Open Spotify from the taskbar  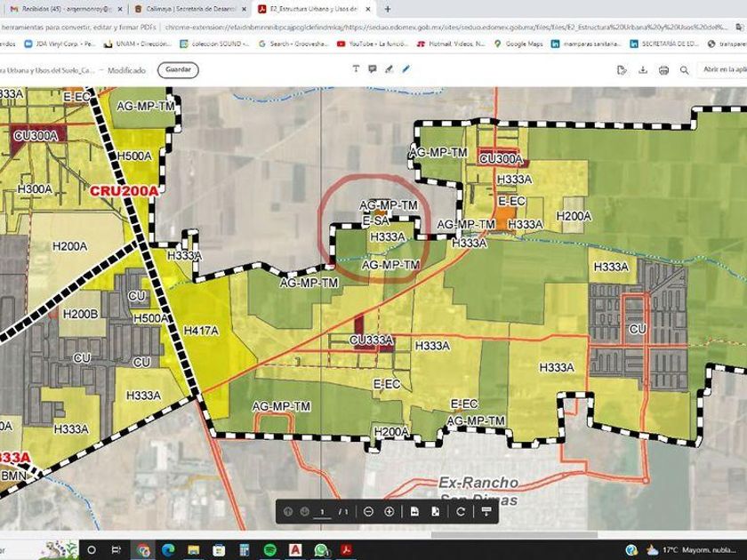pos(269,549)
